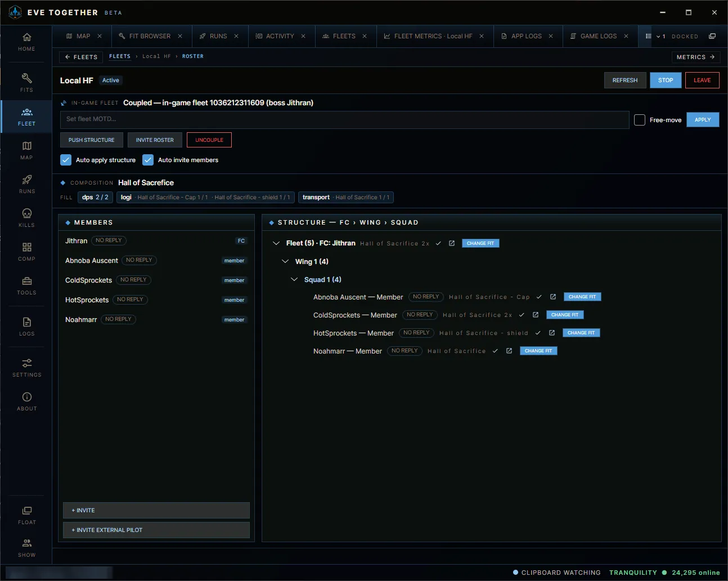The width and height of the screenshot is (728, 581).
Task: Open fit link icon for Noahmarr member row
Action: pyautogui.click(x=509, y=351)
